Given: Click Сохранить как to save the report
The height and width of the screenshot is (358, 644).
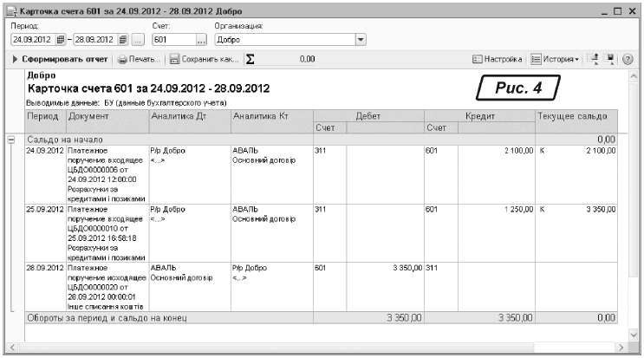Looking at the screenshot, I should point(204,59).
